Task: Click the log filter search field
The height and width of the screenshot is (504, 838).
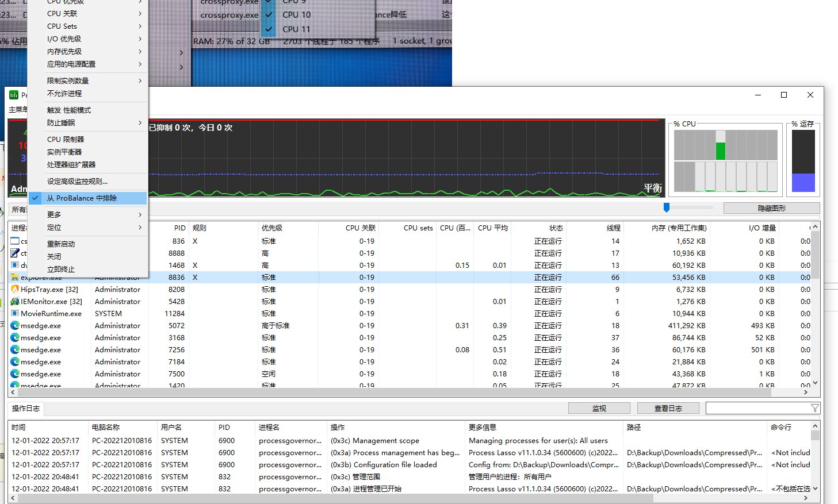Action: [757, 408]
